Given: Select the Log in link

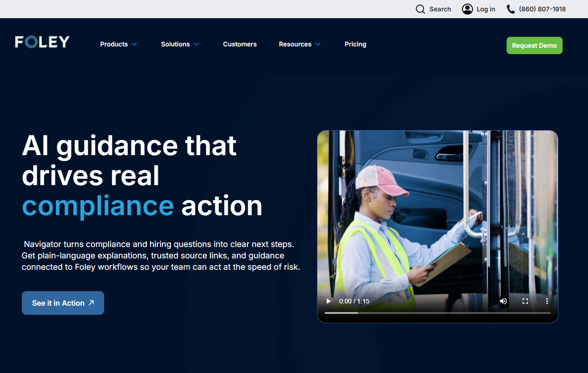Looking at the screenshot, I should coord(486,9).
